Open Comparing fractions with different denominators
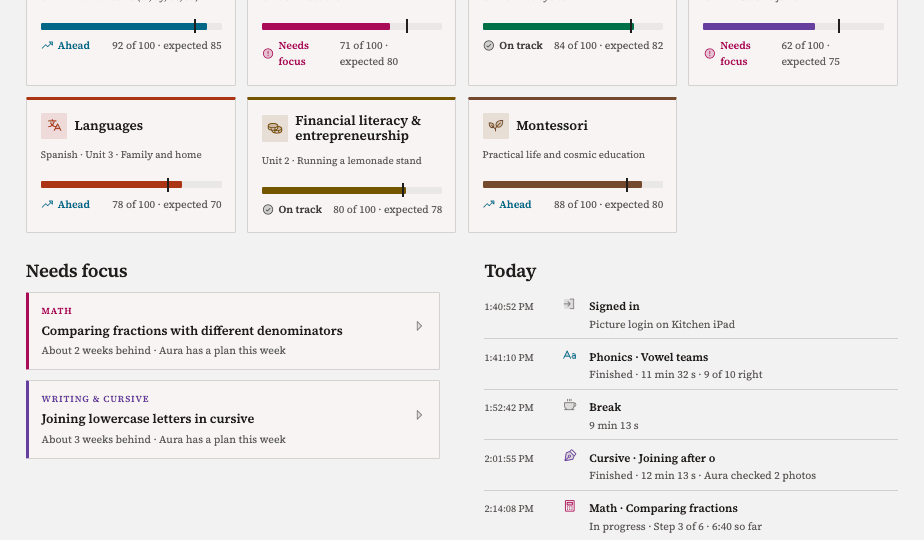924x540 pixels. point(192,331)
